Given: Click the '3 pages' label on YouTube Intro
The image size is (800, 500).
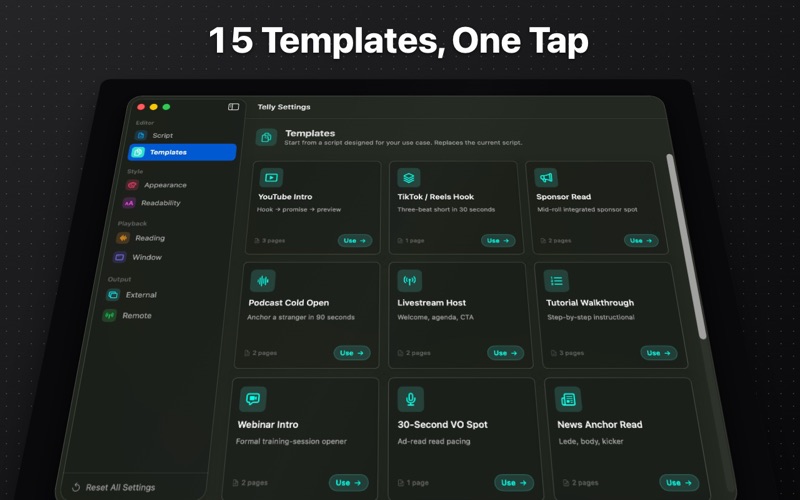Looking at the screenshot, I should (273, 241).
